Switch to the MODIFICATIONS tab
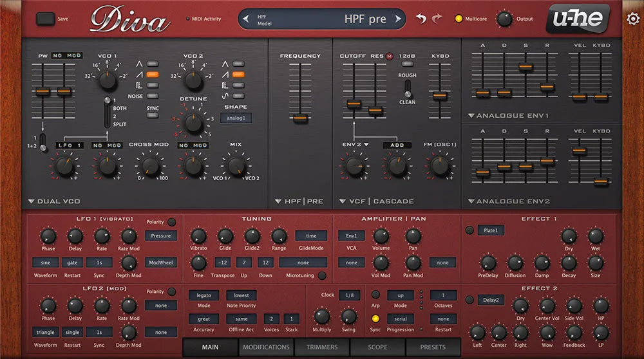This screenshot has width=644, height=359. coord(266,347)
